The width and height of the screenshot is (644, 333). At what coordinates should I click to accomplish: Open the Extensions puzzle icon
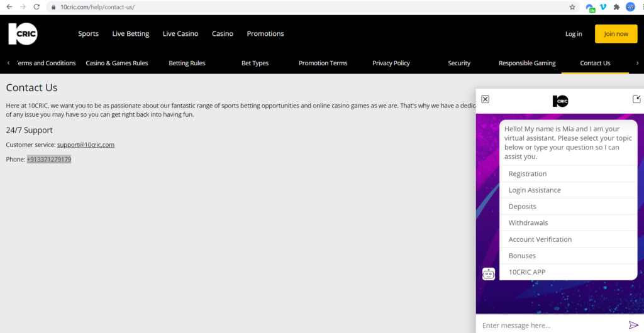click(x=616, y=7)
